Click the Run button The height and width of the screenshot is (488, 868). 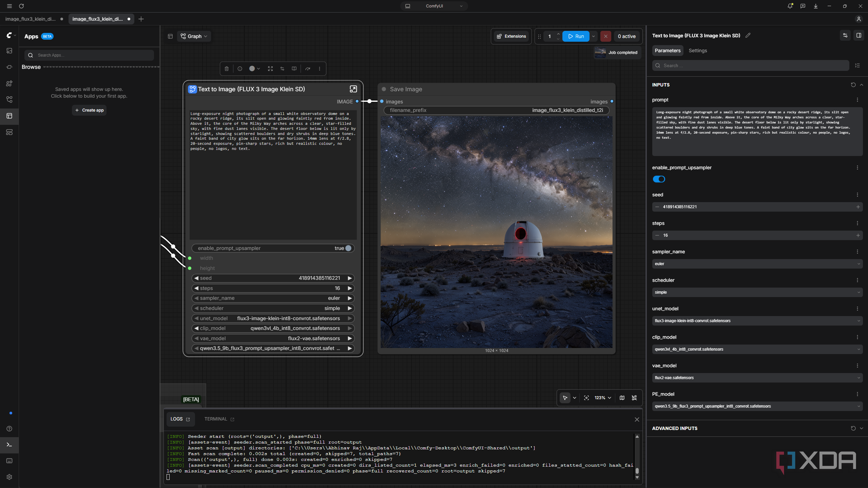[576, 36]
